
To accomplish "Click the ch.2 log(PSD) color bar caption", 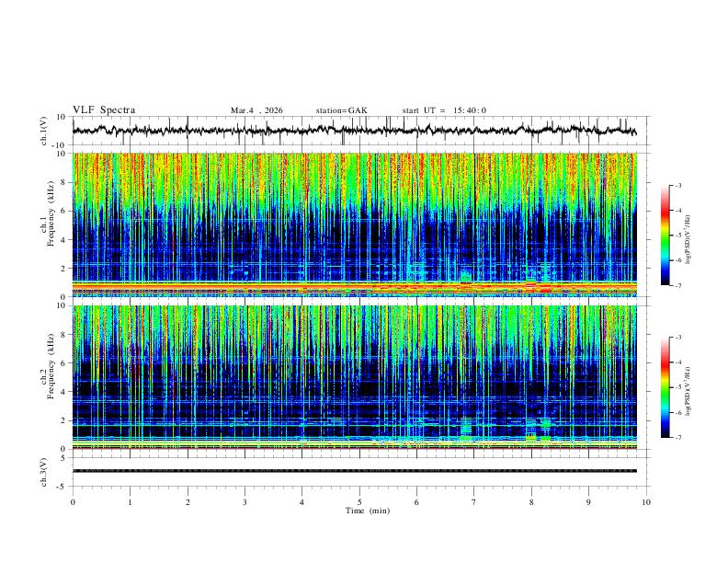I will coord(688,391).
